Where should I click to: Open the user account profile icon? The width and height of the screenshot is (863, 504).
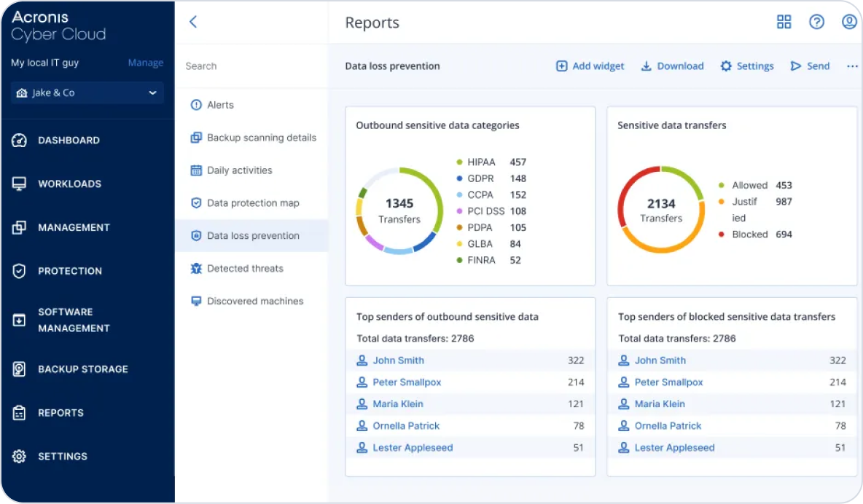(x=848, y=22)
